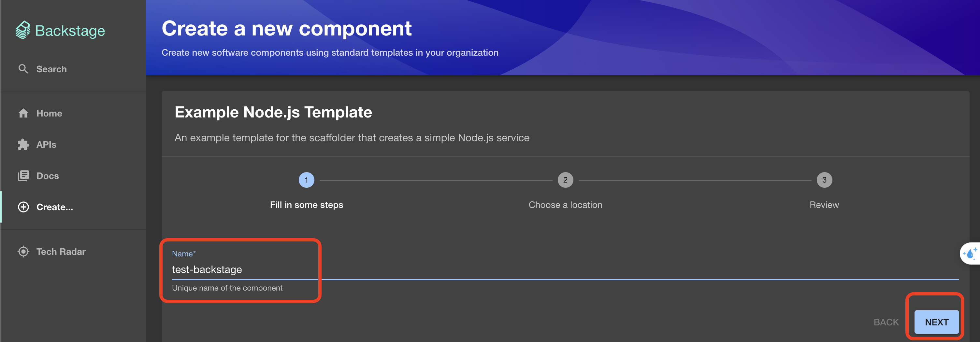Click the Search magnifier icon
This screenshot has height=342, width=980.
pyautogui.click(x=23, y=69)
